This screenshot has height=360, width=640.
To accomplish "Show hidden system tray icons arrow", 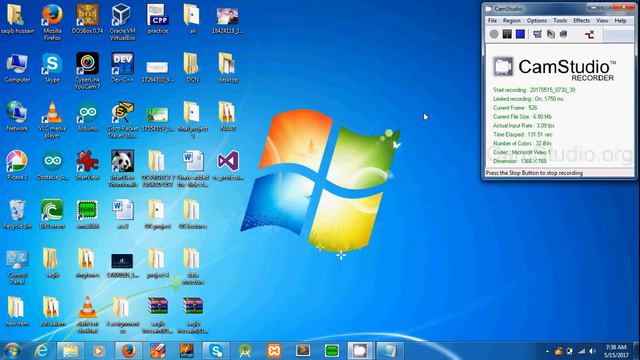I will click(547, 351).
